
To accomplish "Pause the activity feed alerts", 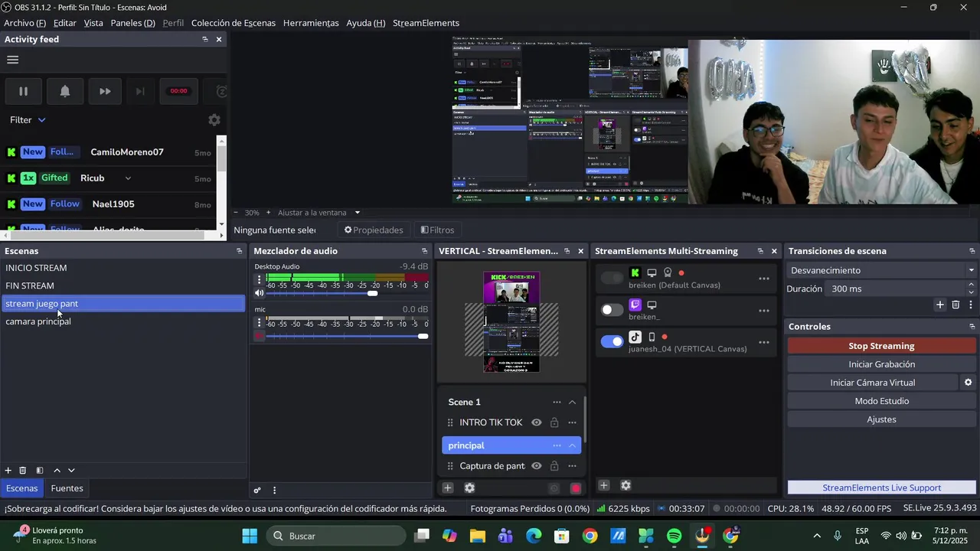I will point(23,91).
